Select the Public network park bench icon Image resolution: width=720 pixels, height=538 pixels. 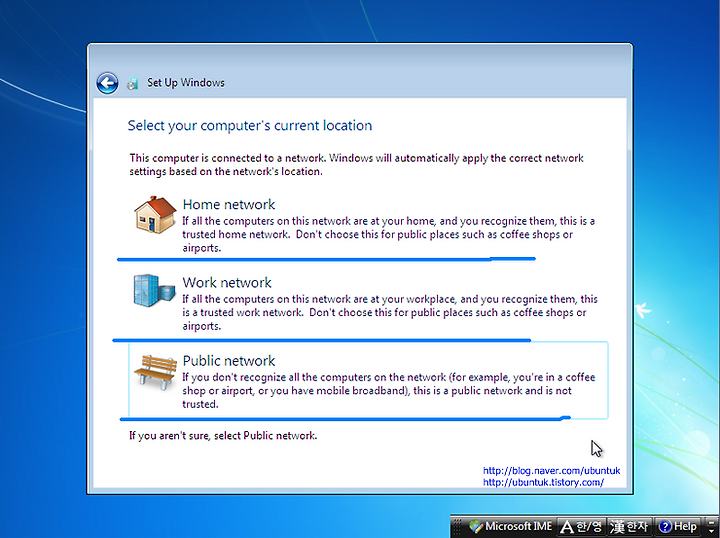[155, 372]
